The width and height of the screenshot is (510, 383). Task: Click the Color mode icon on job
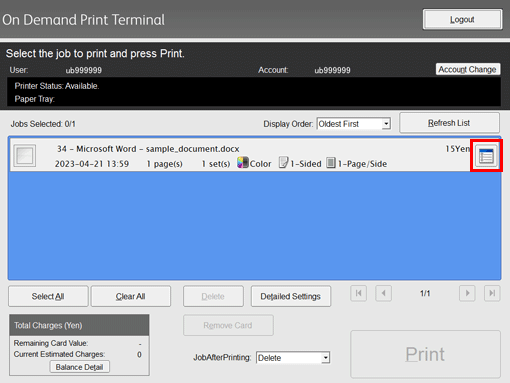coord(243,163)
